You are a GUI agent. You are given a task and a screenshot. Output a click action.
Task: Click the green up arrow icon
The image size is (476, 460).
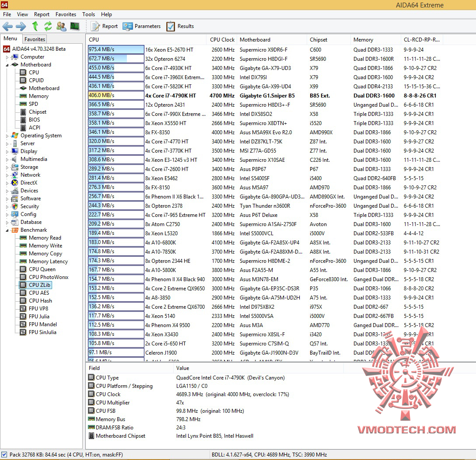pyautogui.click(x=35, y=26)
